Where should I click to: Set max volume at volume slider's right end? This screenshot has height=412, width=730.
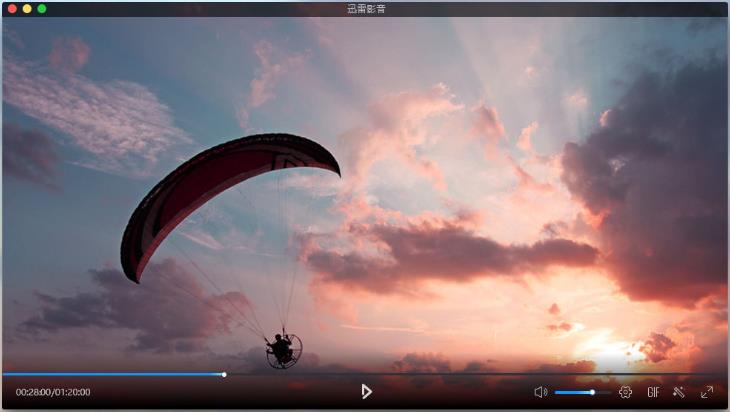pos(610,392)
